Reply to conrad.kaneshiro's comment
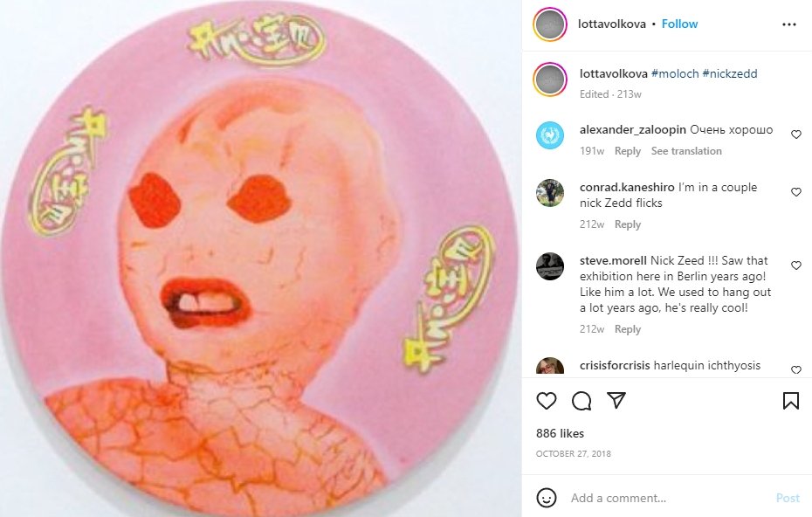Screen dimensions: 812x517 (628, 224)
